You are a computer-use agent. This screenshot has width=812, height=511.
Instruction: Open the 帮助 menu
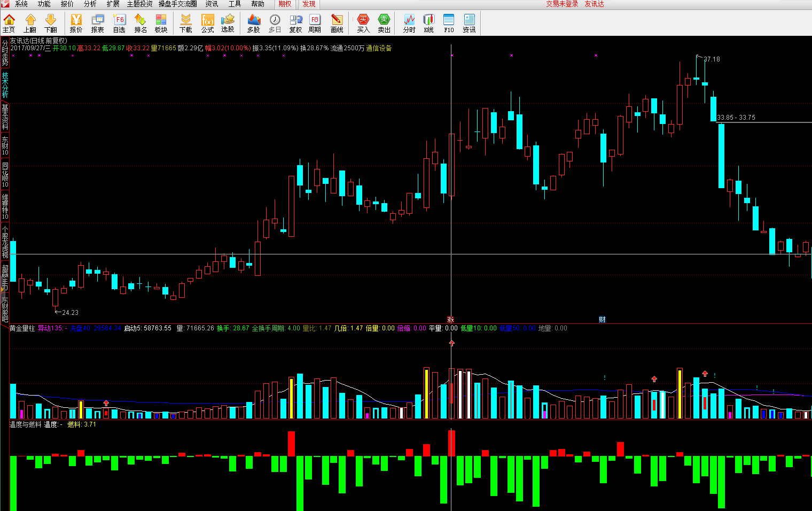click(257, 4)
